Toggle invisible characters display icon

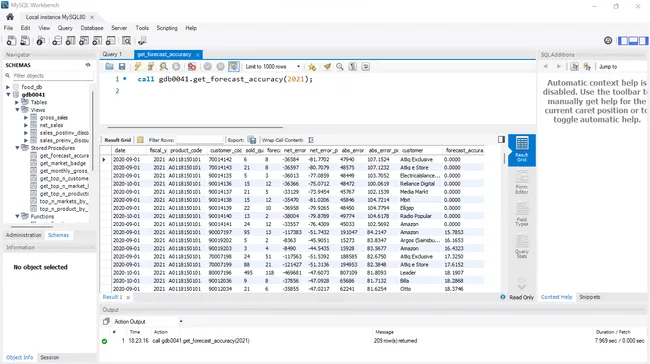click(x=353, y=66)
